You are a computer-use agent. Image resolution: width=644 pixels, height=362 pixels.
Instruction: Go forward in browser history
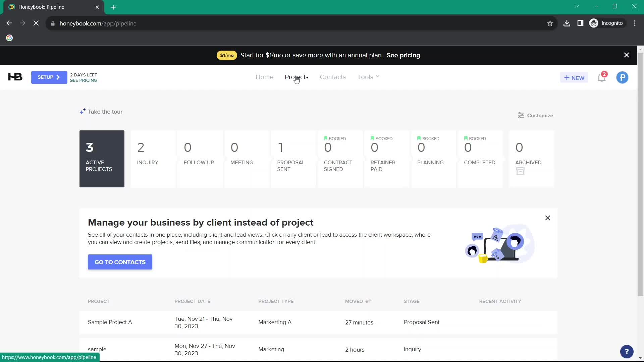coord(22,23)
